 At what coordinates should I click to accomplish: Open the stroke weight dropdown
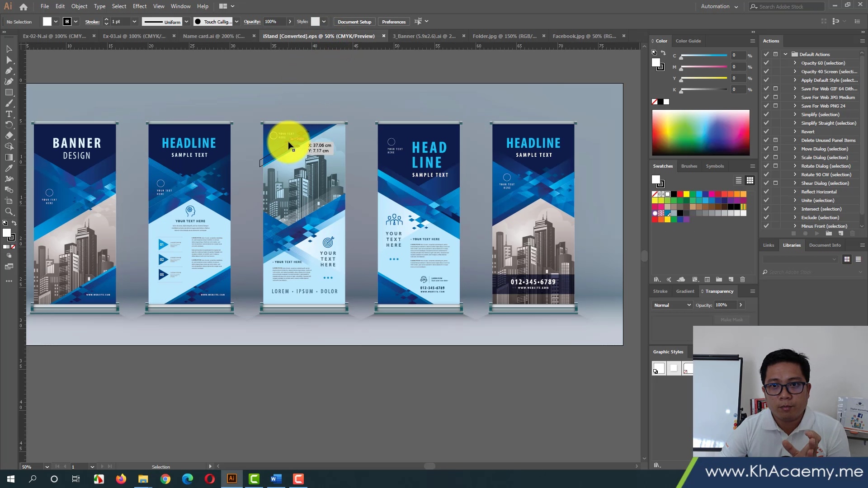[134, 22]
